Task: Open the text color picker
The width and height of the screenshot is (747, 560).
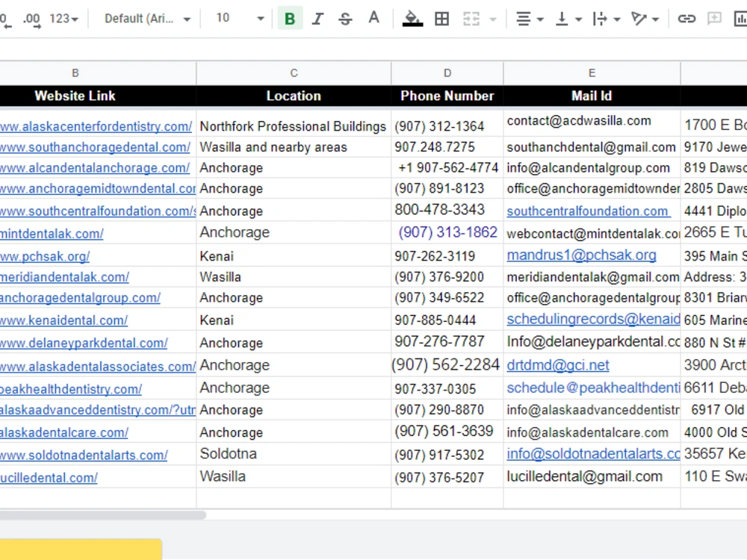Action: coord(374,19)
